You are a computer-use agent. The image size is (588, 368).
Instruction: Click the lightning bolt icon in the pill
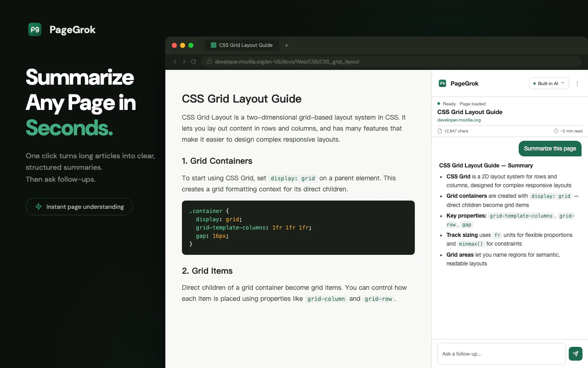(x=39, y=207)
